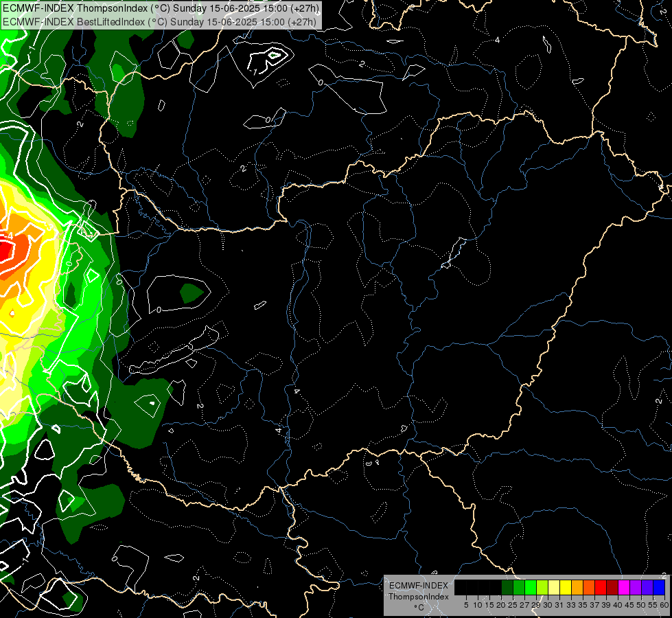Select the blue 55–60 legend swatch
Screen dimensions: 672x618
[x=659, y=587]
